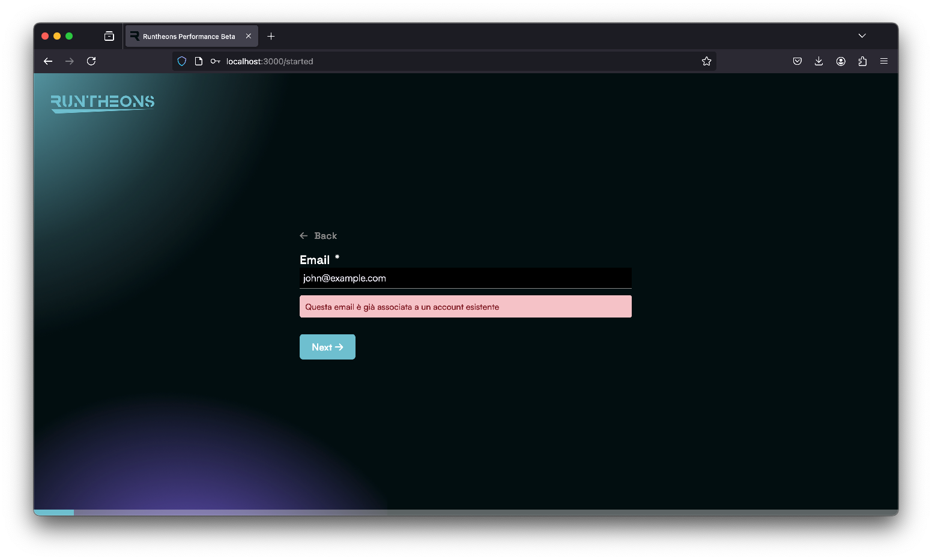The height and width of the screenshot is (560, 932).
Task: Click the page info document icon
Action: point(199,61)
